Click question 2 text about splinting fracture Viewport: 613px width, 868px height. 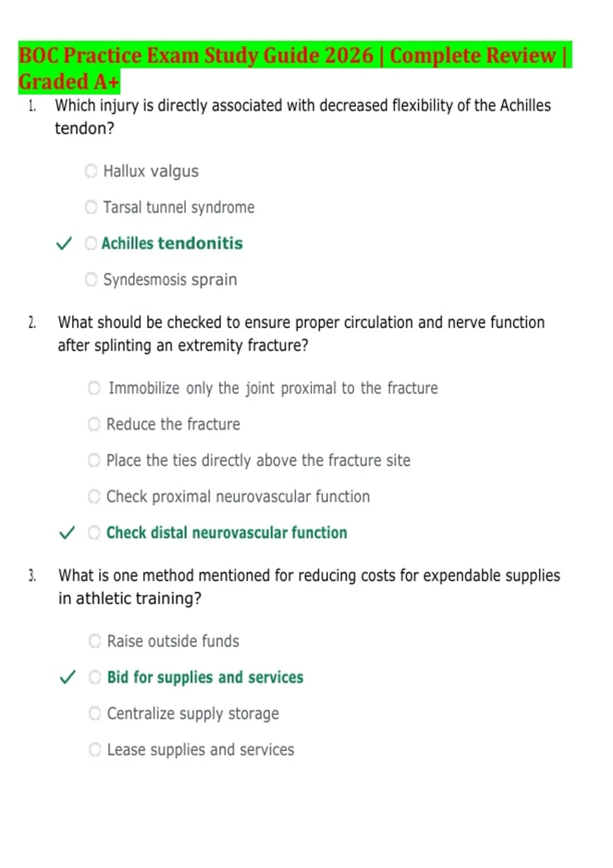tap(301, 334)
